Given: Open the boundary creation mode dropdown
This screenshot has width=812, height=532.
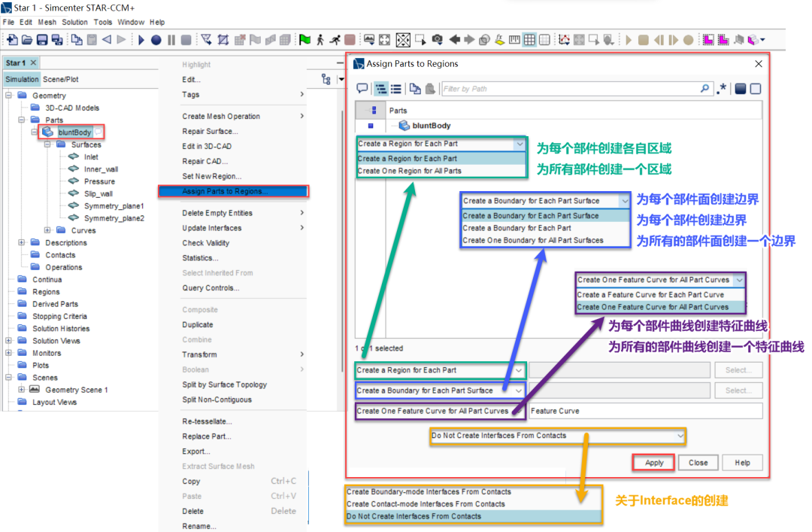Looking at the screenshot, I should [x=441, y=391].
